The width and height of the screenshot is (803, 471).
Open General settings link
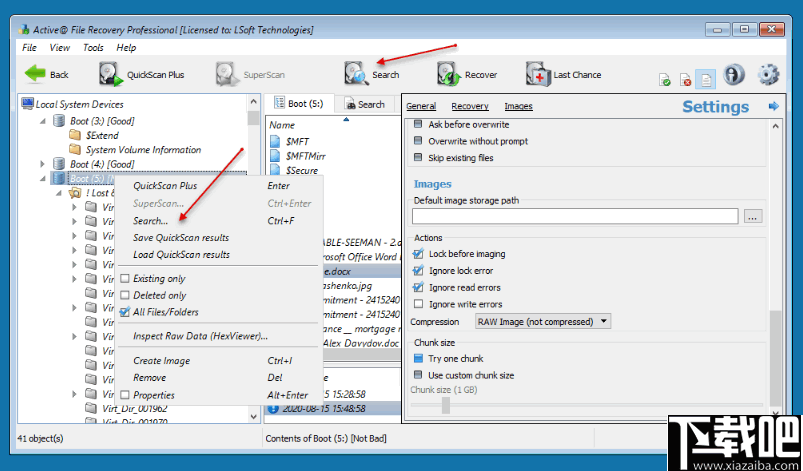(421, 106)
